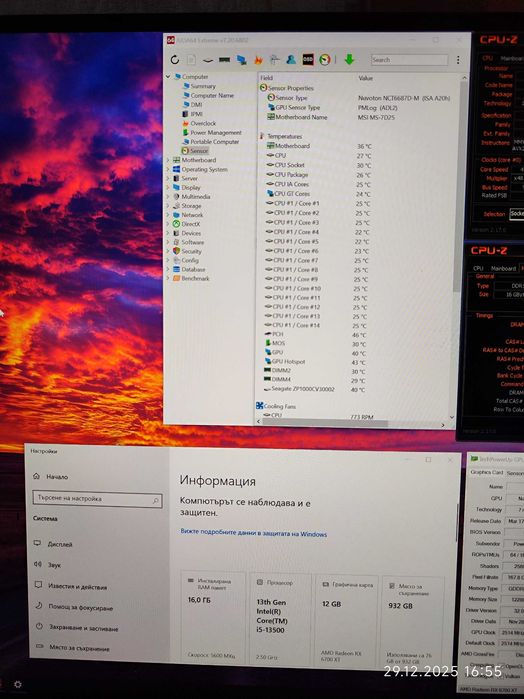Click the down arrow of AIDA64 scrollbar
This screenshot has height=699, width=524.
[452, 417]
